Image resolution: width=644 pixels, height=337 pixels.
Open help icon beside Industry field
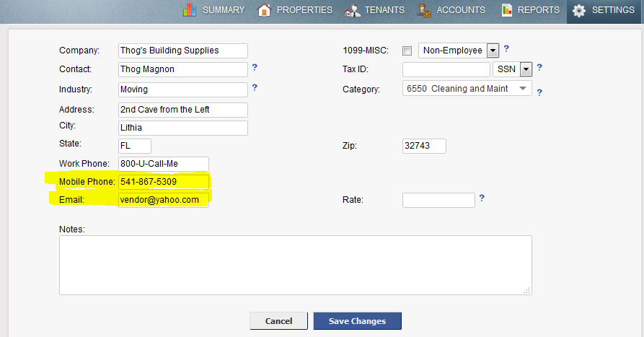tap(255, 88)
